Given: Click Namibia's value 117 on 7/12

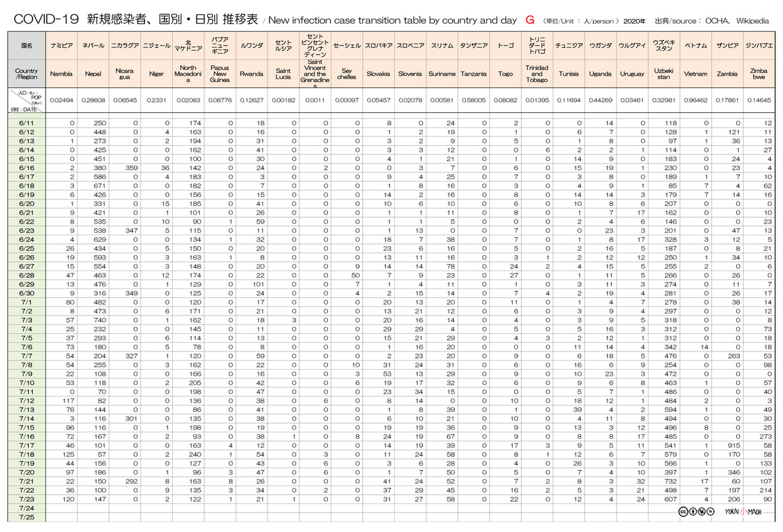Looking at the screenshot, I should (69, 400).
